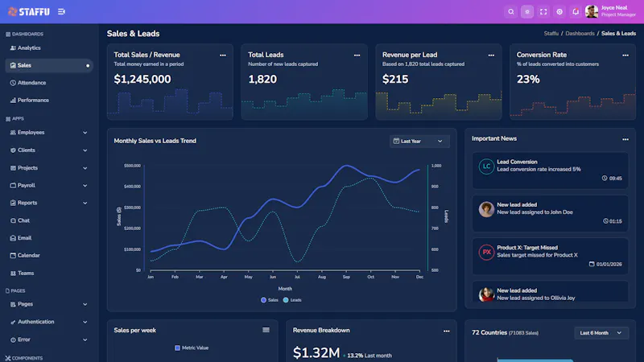Screen dimensions: 644x362
Task: Click the Clients sidebar icon
Action: [x=13, y=150]
